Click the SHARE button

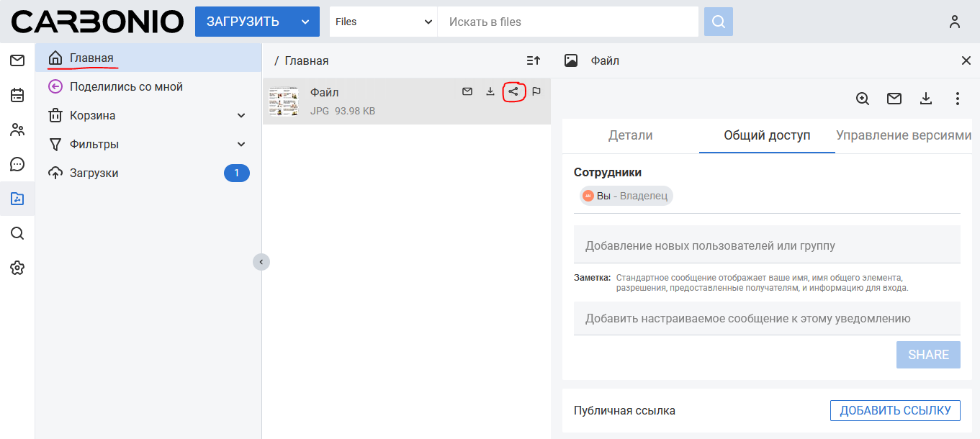tap(927, 355)
